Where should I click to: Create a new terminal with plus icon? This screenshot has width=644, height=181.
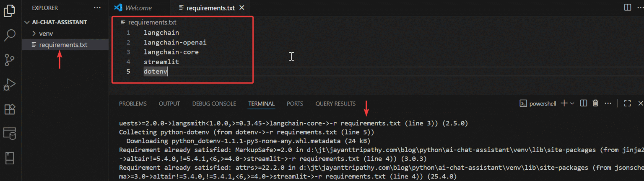(x=564, y=103)
